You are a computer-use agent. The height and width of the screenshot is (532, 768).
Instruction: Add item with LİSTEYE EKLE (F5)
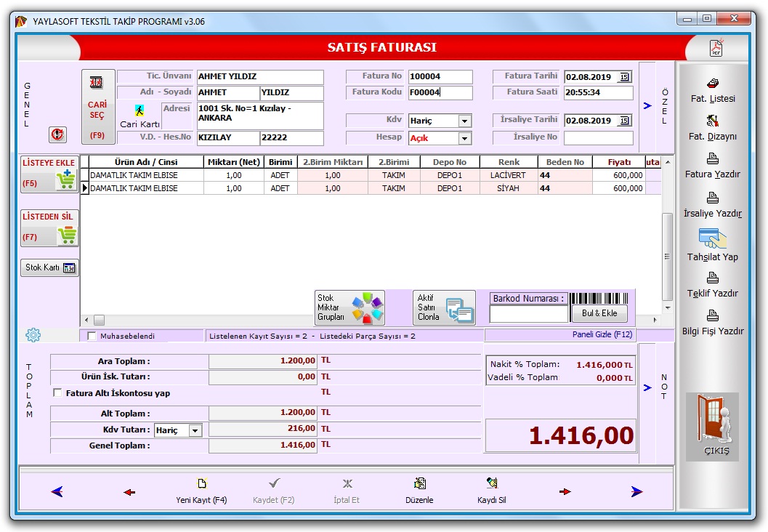pyautogui.click(x=49, y=174)
